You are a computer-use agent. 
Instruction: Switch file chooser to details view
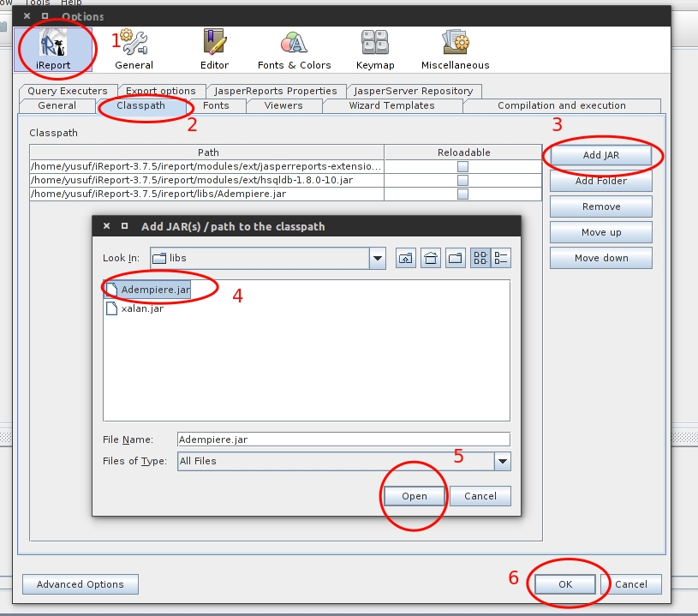coord(501,258)
